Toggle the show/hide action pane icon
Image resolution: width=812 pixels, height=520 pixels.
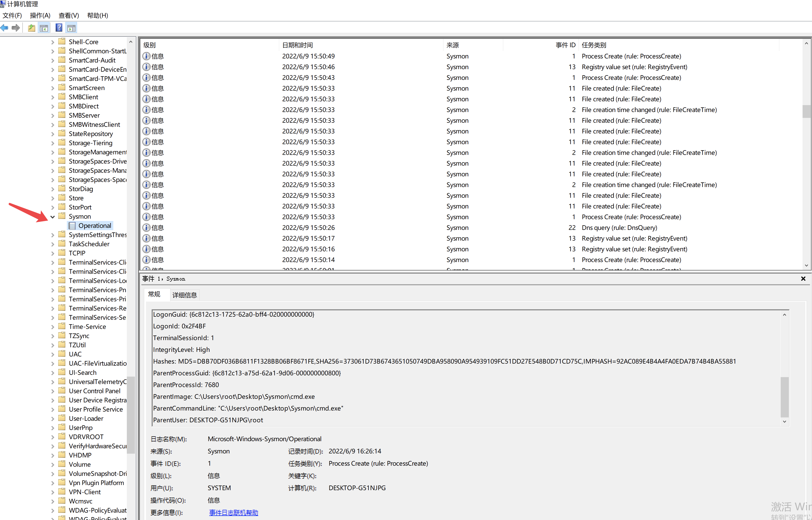point(71,28)
